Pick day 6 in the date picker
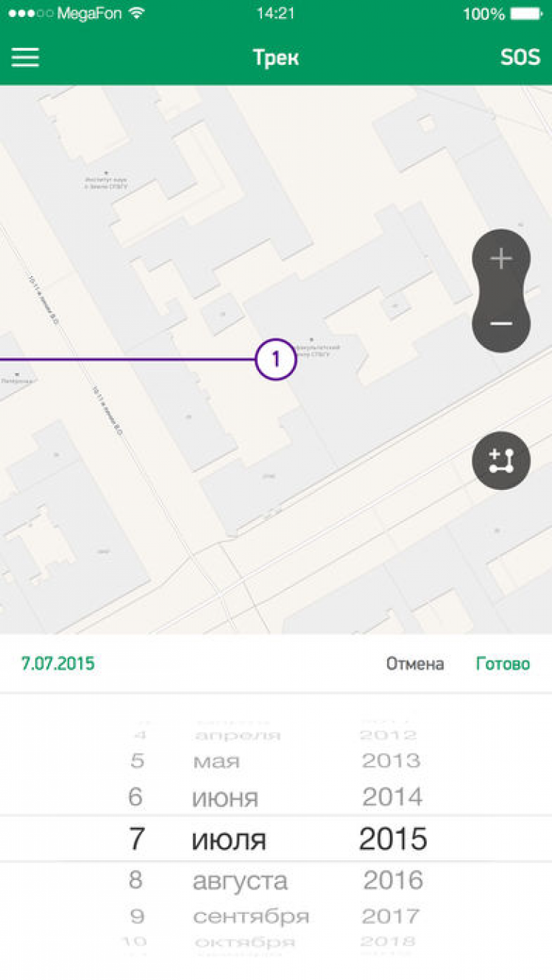 click(137, 797)
